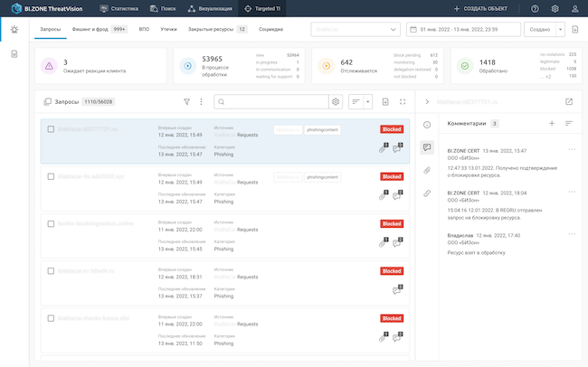Open details in new window icon
Image resolution: width=588 pixels, height=367 pixels.
click(569, 102)
